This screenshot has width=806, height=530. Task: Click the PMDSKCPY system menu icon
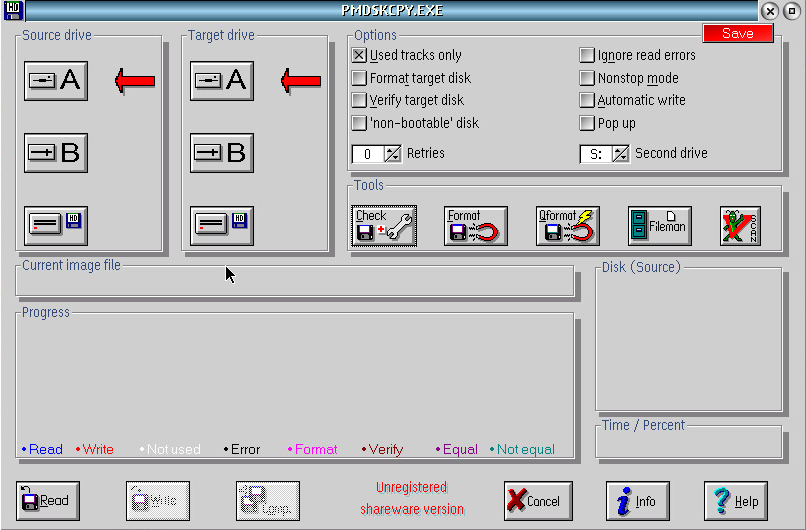coord(13,10)
